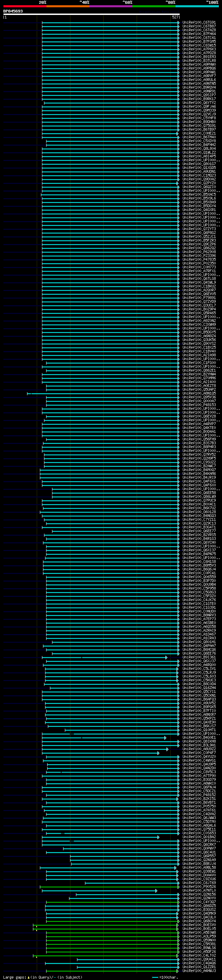Click the UniRef100_Q1WLZ2 label

199,153
